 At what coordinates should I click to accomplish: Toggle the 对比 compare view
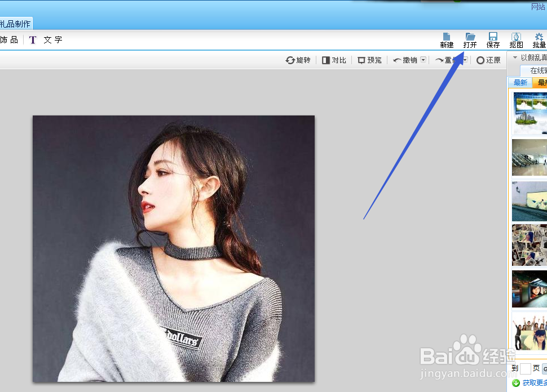point(334,60)
